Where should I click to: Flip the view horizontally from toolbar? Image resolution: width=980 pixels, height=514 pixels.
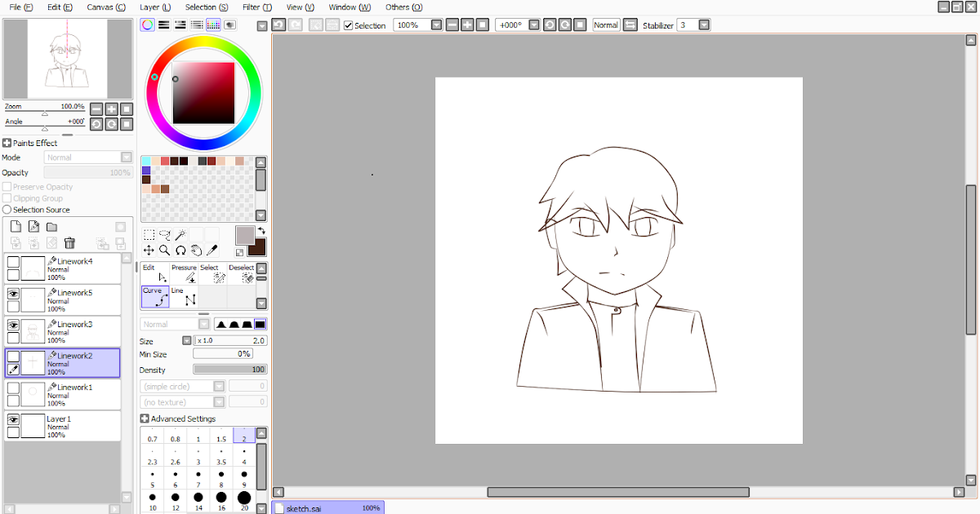pyautogui.click(x=630, y=25)
